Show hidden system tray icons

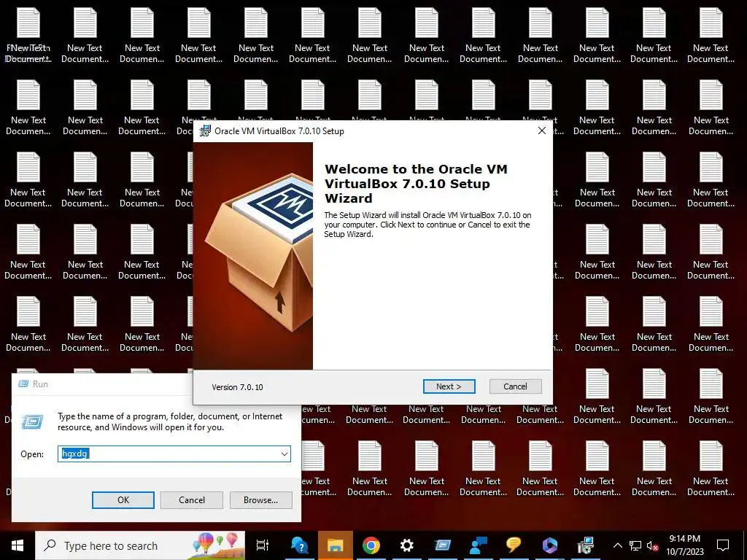[617, 545]
